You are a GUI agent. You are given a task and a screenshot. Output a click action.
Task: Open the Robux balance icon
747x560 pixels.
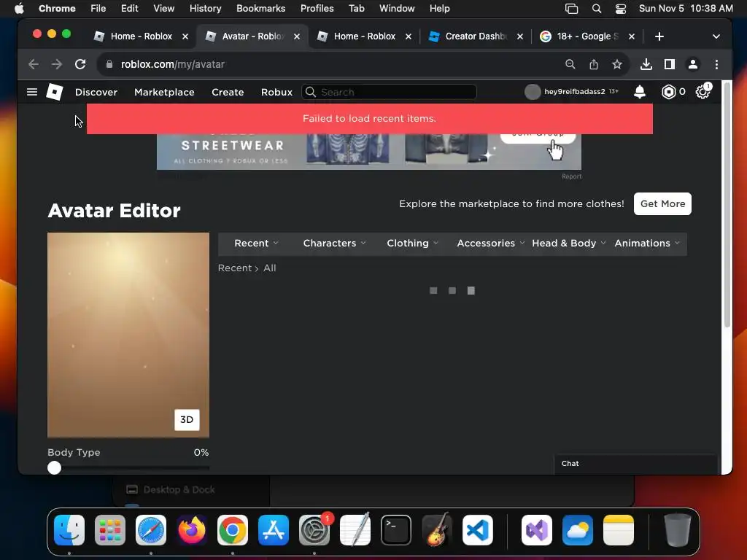point(668,92)
